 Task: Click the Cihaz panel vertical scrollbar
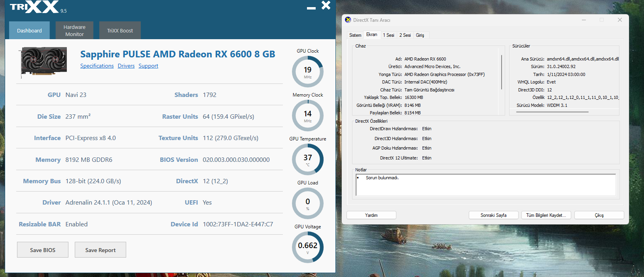(x=502, y=72)
